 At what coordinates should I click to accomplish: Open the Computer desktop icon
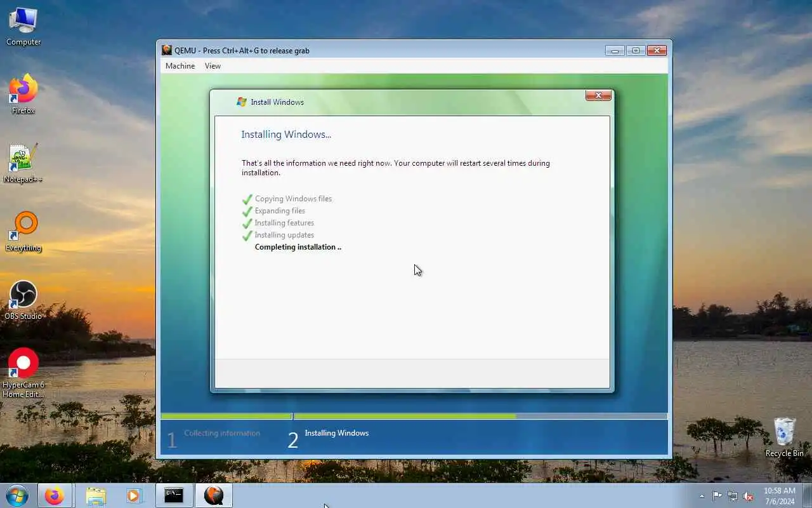[23, 26]
